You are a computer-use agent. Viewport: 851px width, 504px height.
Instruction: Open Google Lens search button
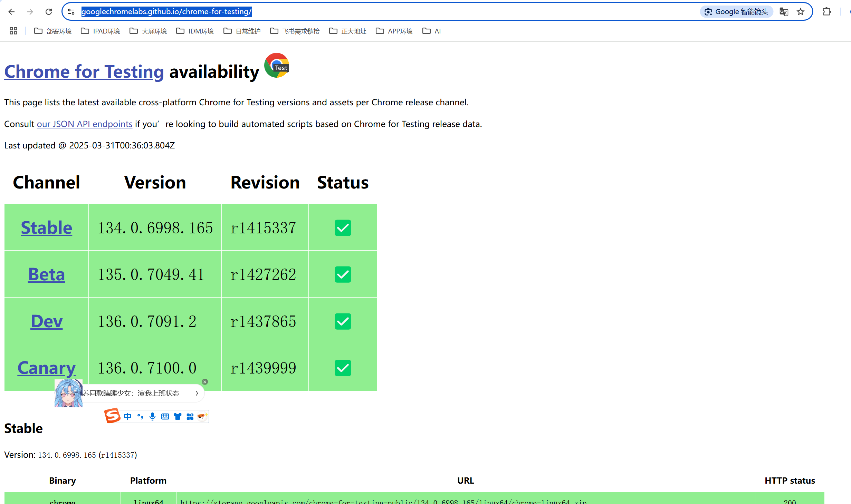(736, 12)
